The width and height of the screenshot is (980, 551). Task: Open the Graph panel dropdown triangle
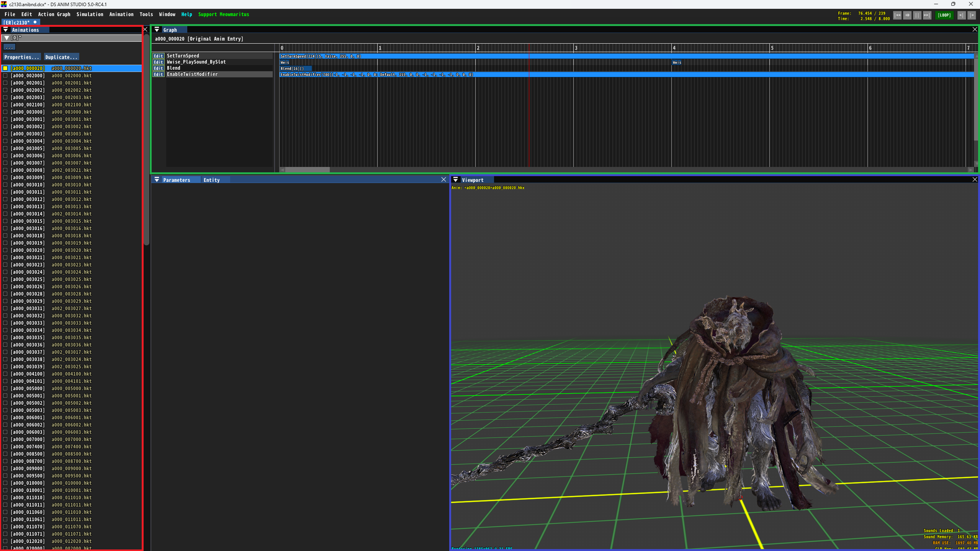point(157,29)
